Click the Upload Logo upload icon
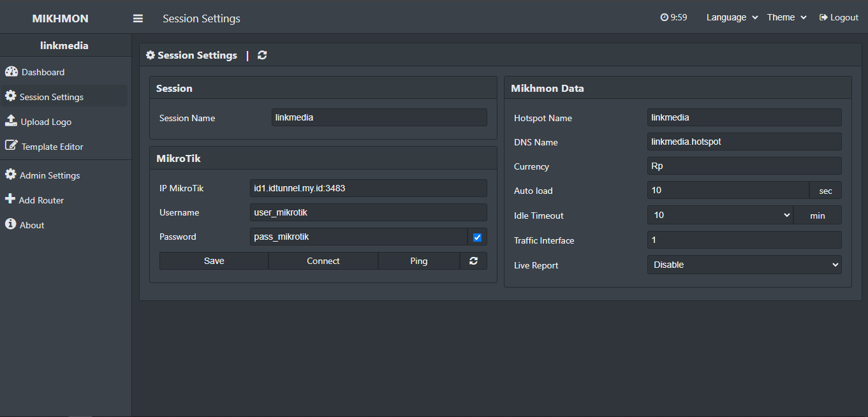The height and width of the screenshot is (417, 868). tap(11, 121)
